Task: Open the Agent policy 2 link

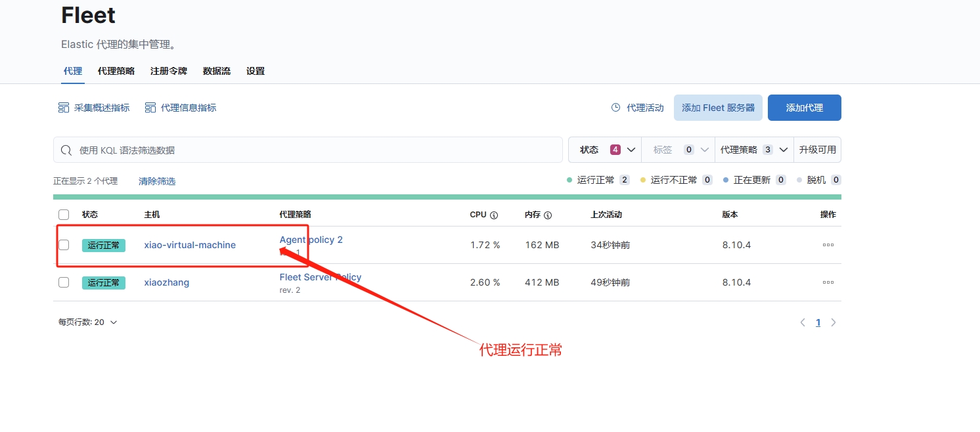Action: (311, 240)
